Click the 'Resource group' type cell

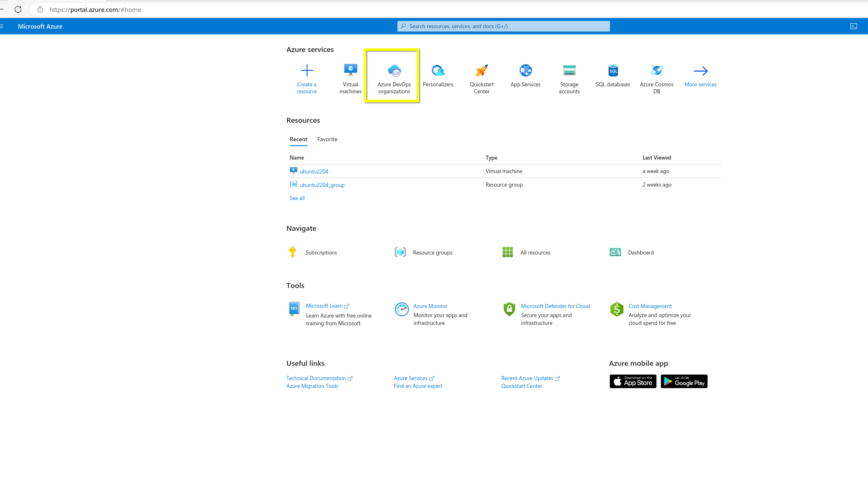[x=504, y=185]
